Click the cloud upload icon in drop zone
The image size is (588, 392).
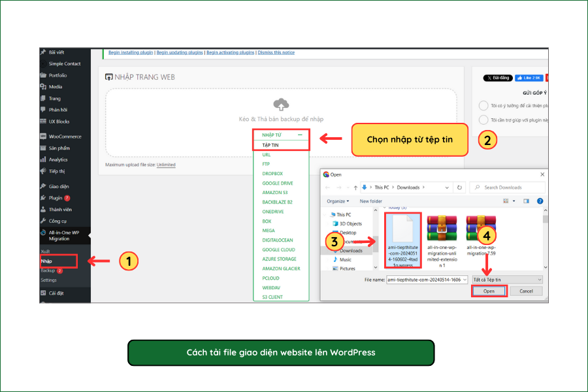click(x=281, y=105)
